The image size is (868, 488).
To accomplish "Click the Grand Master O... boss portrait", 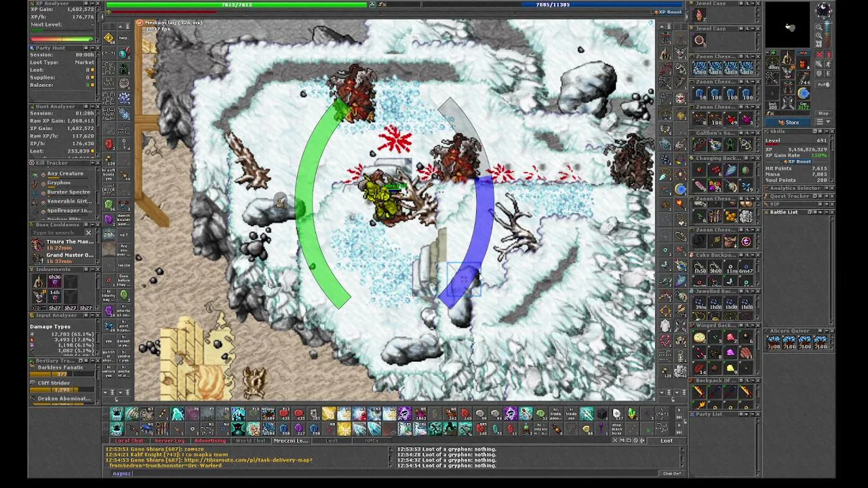I will tap(36, 258).
